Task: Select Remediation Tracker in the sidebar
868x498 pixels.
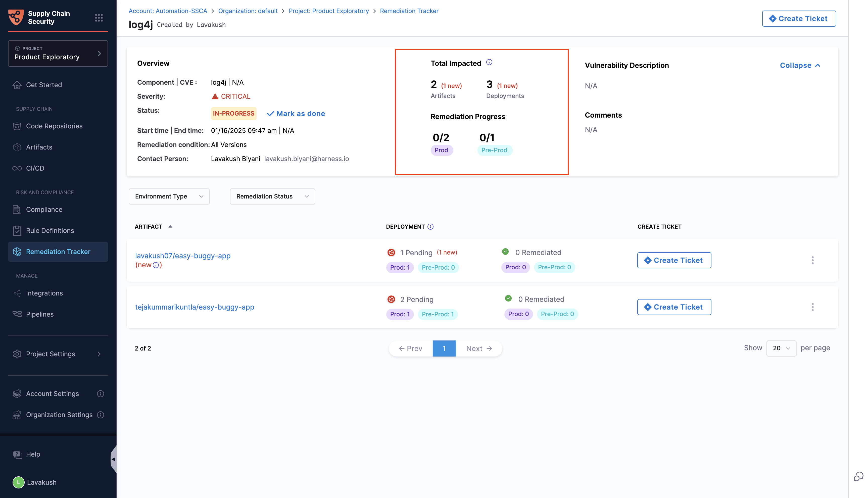Action: pyautogui.click(x=58, y=252)
